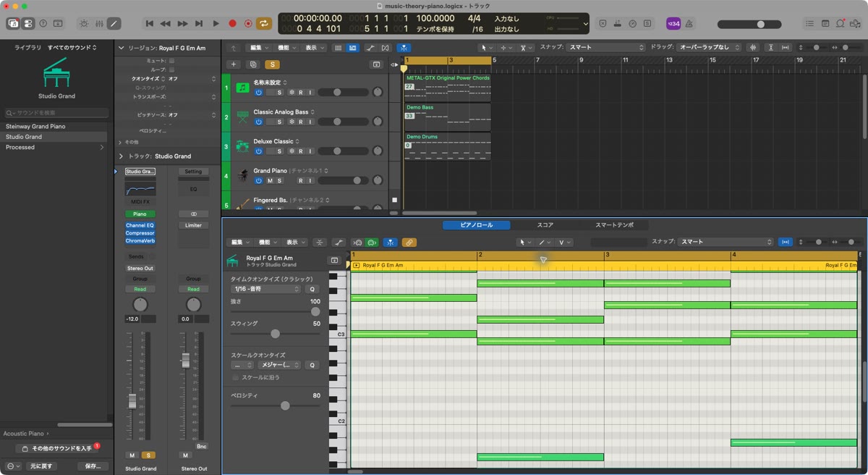Image resolution: width=868 pixels, height=475 pixels.
Task: Open the tracks area 表示 menu
Action: [x=314, y=48]
